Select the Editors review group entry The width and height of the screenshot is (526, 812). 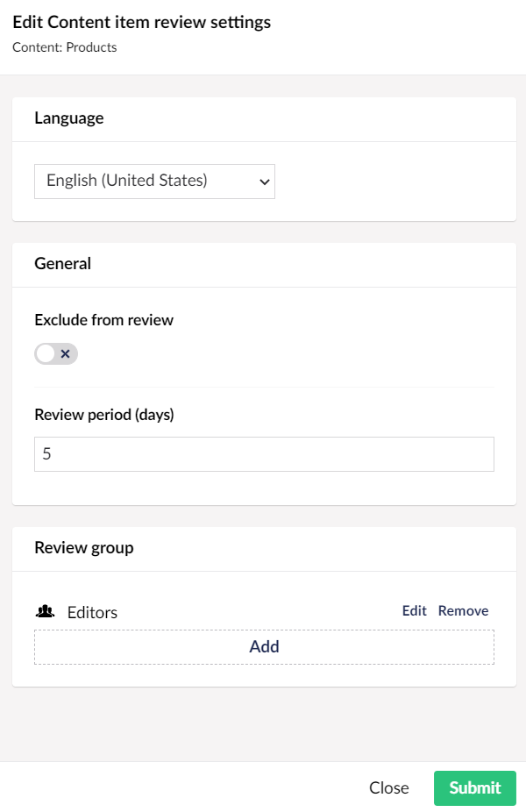[93, 612]
